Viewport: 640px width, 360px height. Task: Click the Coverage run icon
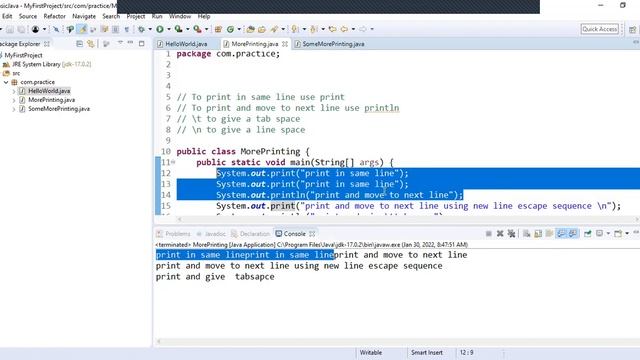point(178,29)
